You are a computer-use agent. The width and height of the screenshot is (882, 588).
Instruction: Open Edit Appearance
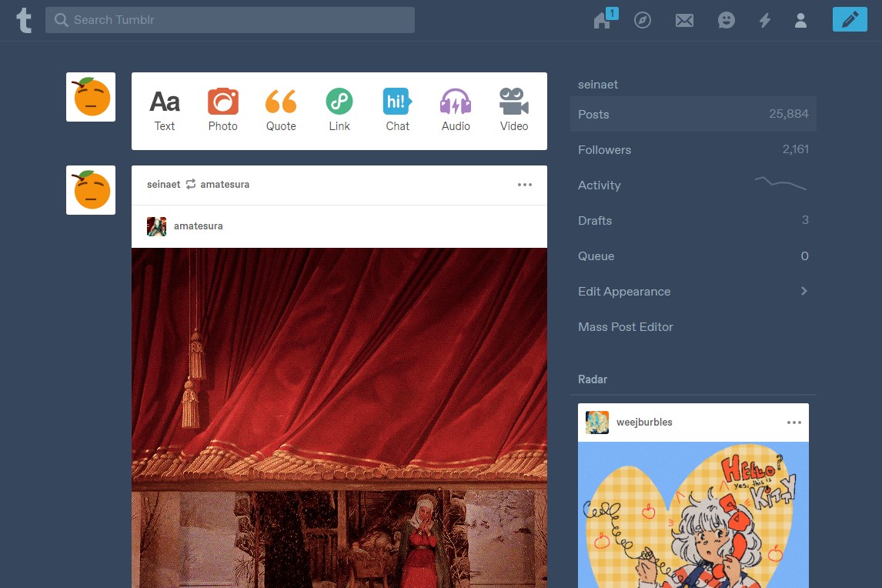693,292
